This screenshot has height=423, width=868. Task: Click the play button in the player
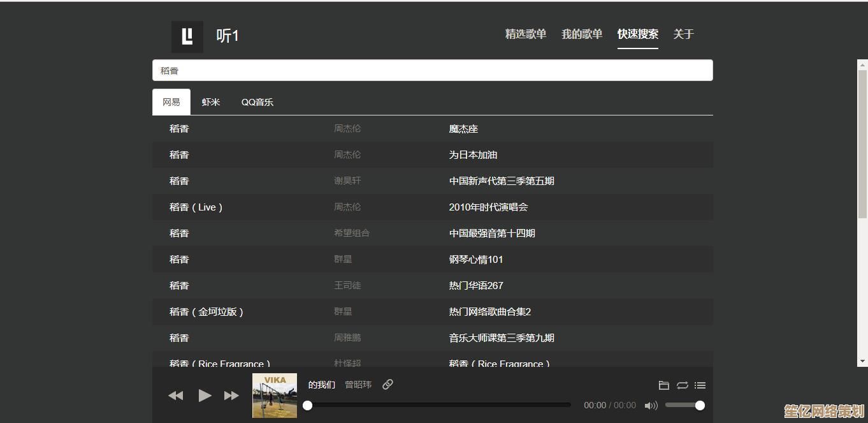tap(205, 396)
